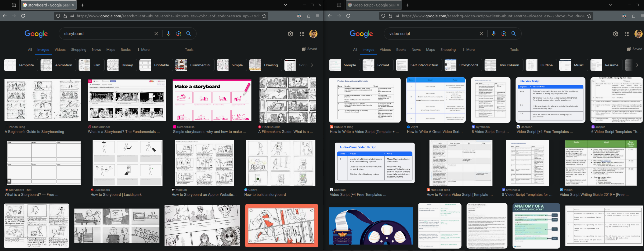
Task: Click the video script search input field
Action: [433, 33]
